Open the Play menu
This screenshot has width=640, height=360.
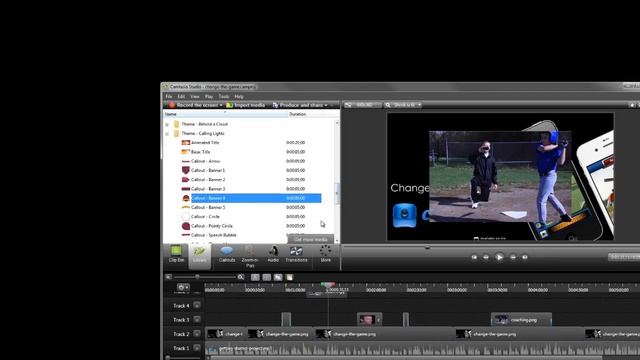pyautogui.click(x=209, y=97)
